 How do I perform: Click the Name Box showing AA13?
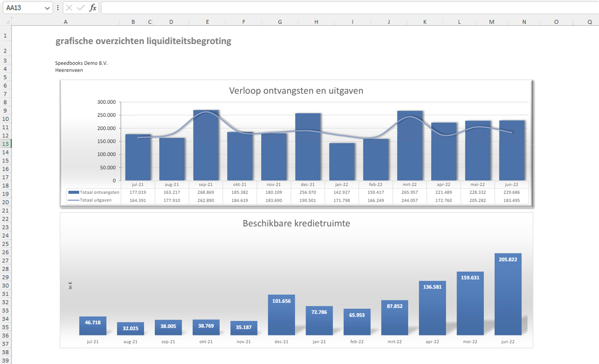pyautogui.click(x=23, y=8)
